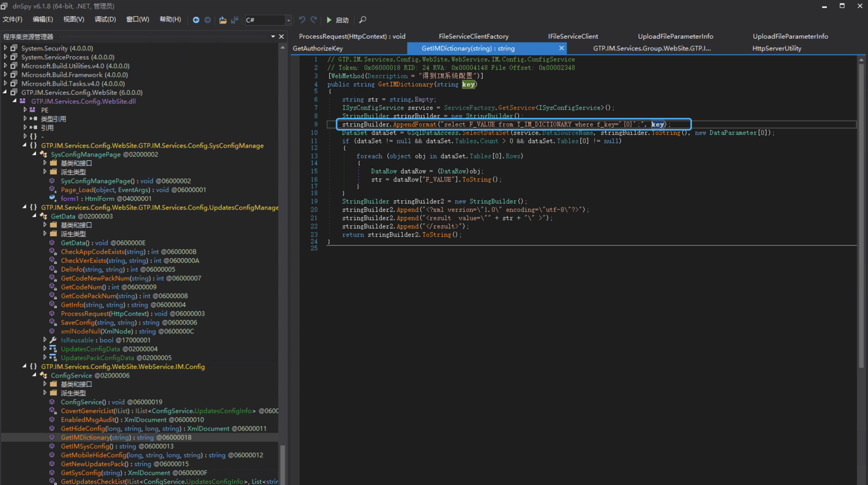Screen dimensions: 868x485
Task: Select the UpdatesPackConfigData class
Action: [x=116, y=358]
